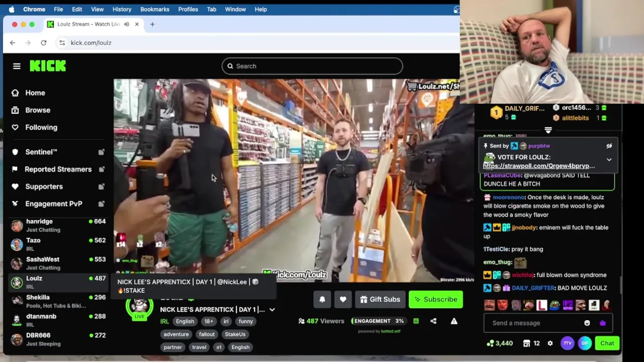Click the pop-out icon beside Sentinel™

tap(101, 152)
